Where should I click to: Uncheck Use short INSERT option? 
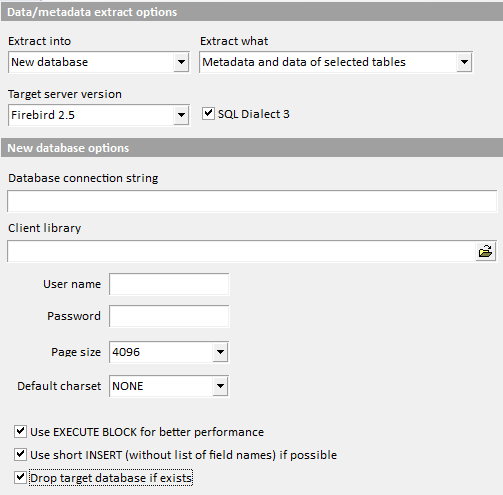pyautogui.click(x=20, y=454)
